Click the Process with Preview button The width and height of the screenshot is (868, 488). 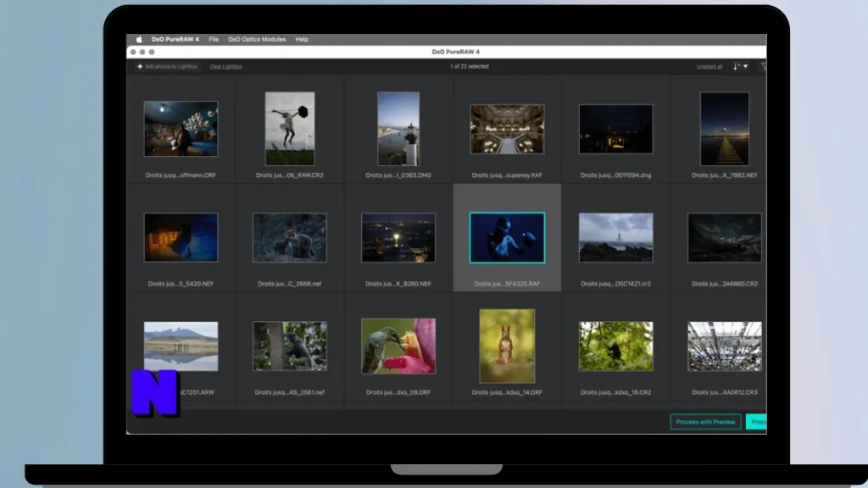click(x=705, y=422)
